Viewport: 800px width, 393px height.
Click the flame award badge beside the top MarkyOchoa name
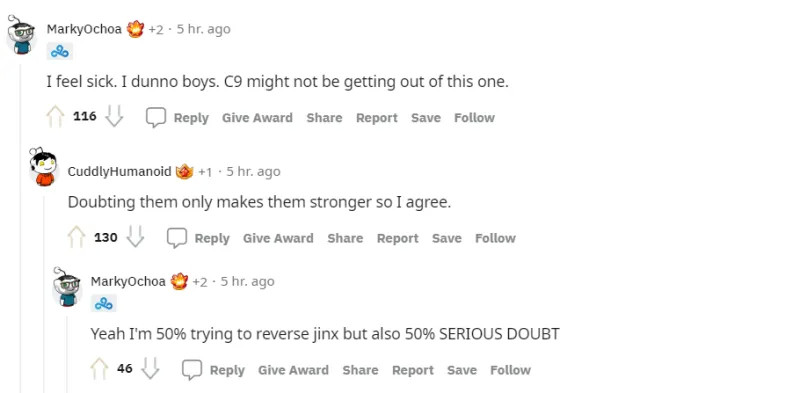click(135, 29)
